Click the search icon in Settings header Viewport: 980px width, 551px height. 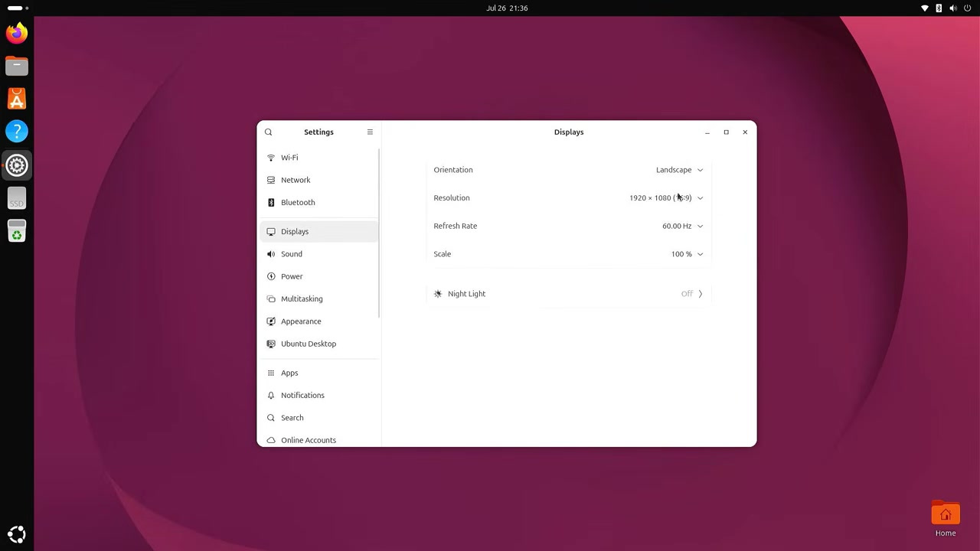tap(268, 132)
